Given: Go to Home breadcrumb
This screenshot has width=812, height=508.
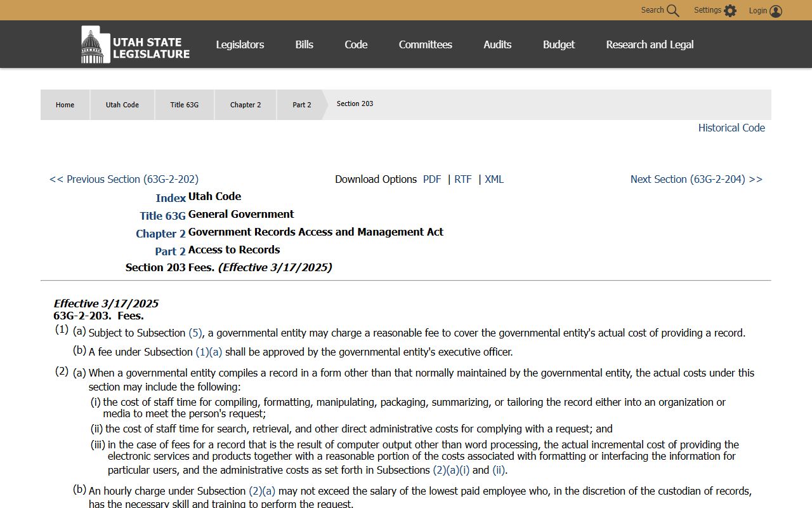Looking at the screenshot, I should pyautogui.click(x=65, y=105).
